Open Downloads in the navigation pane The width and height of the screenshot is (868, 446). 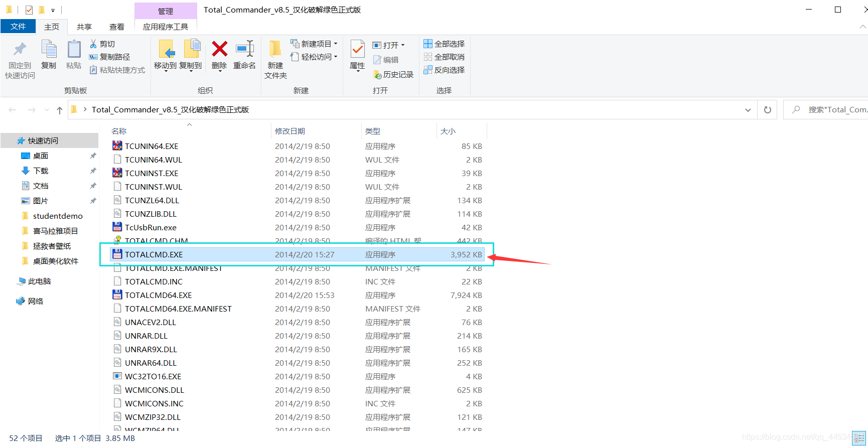[x=40, y=171]
